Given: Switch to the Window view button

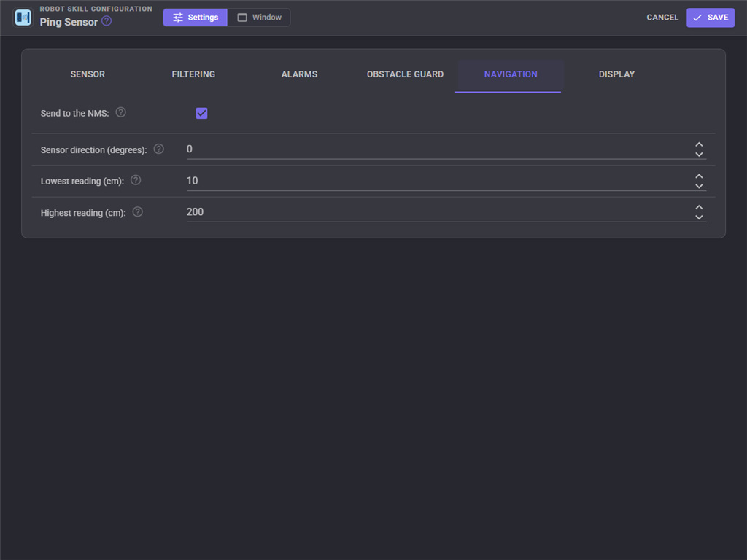Looking at the screenshot, I should pos(259,17).
